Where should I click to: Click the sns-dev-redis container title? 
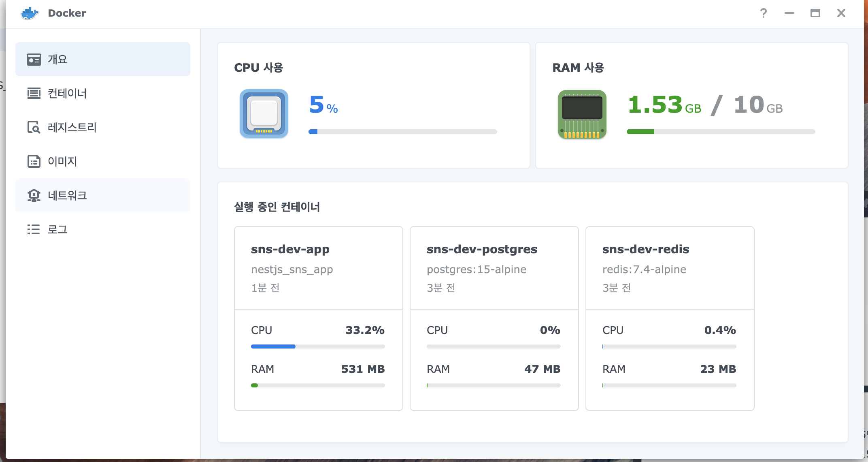645,249
